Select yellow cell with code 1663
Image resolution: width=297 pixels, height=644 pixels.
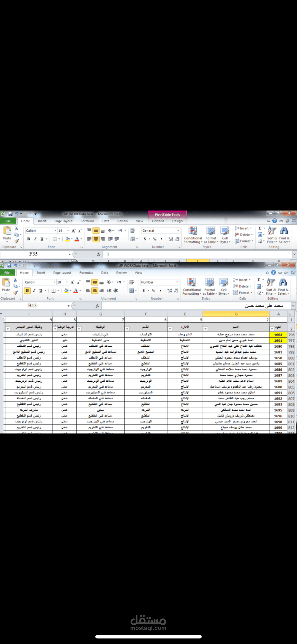278,334
